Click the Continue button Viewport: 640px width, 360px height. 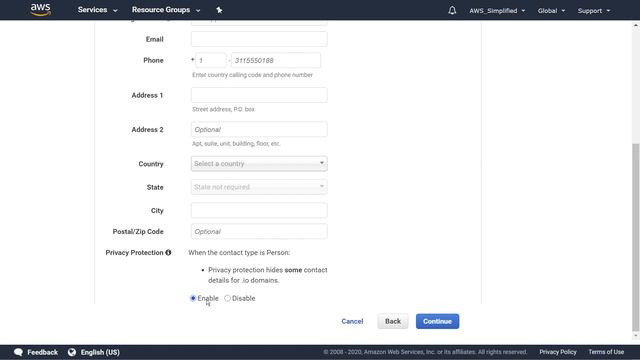[437, 321]
